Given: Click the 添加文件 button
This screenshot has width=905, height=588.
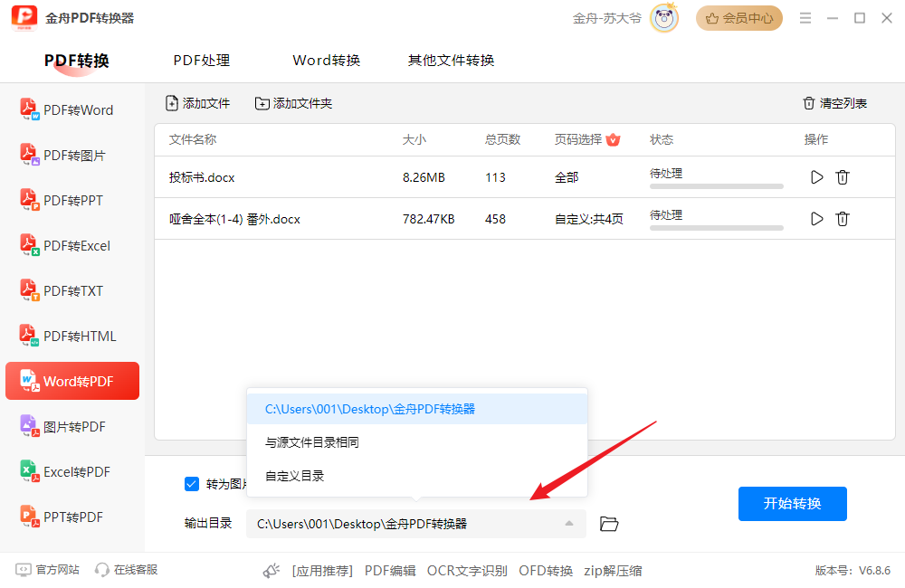Looking at the screenshot, I should pos(197,103).
